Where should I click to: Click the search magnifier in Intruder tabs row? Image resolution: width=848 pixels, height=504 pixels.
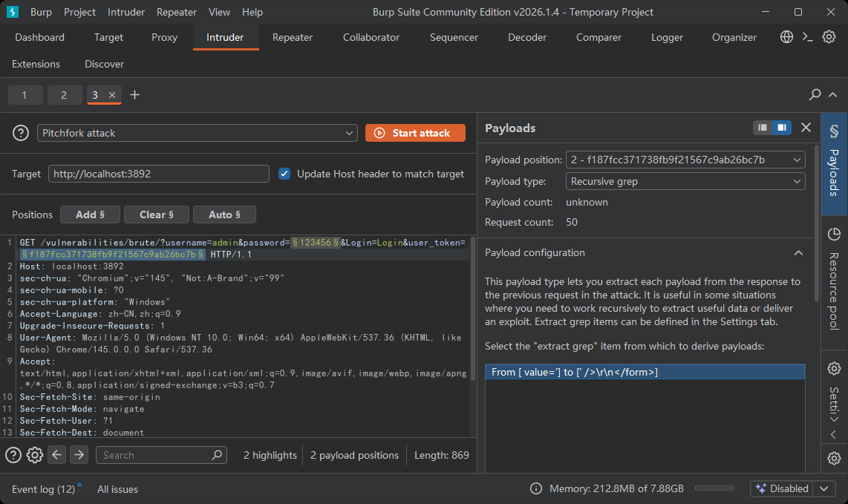click(815, 94)
